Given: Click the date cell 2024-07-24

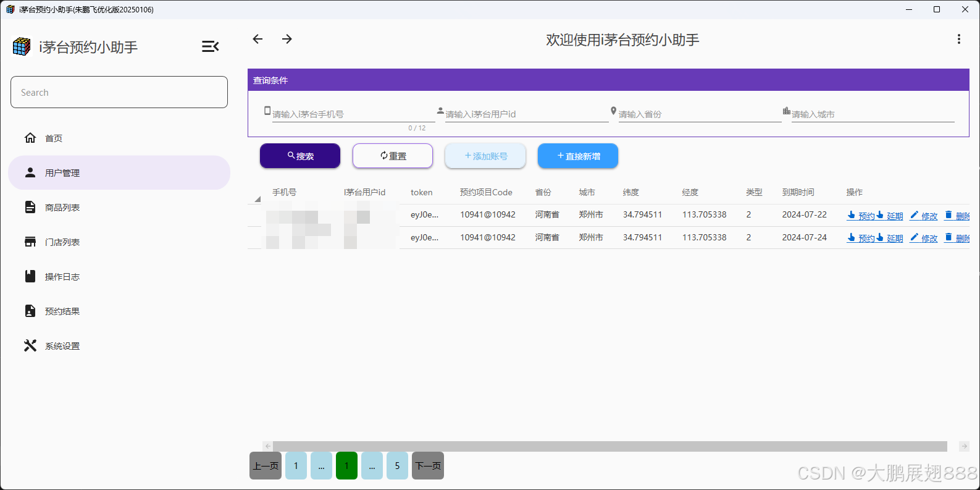Looking at the screenshot, I should point(804,237).
